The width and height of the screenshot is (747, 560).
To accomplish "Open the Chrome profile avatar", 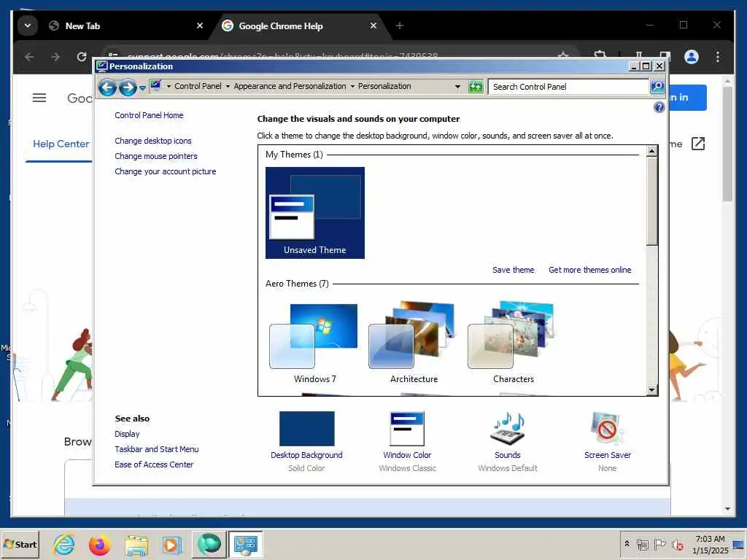I will pyautogui.click(x=692, y=57).
